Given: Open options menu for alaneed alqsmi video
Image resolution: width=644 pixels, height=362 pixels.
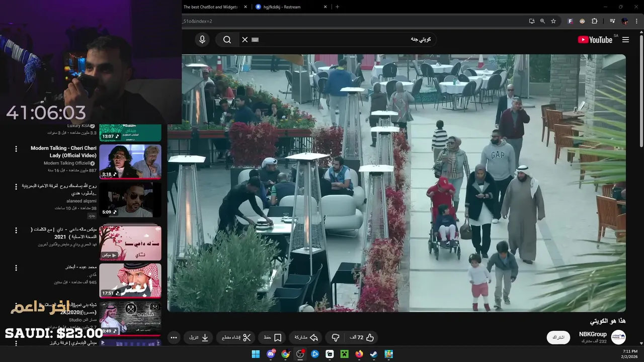Looking at the screenshot, I should 16,187.
